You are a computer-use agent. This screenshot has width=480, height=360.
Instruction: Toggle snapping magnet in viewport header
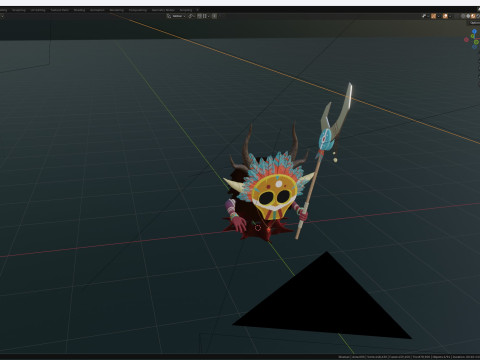[199, 16]
